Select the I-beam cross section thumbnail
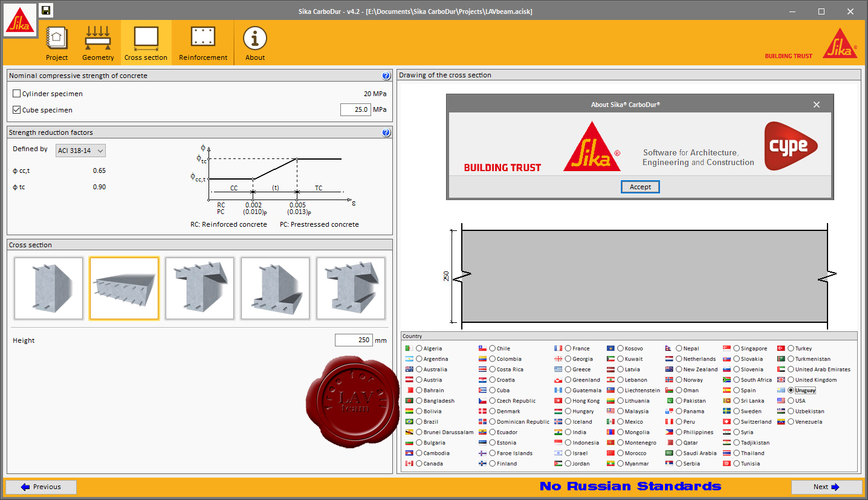 click(x=351, y=288)
